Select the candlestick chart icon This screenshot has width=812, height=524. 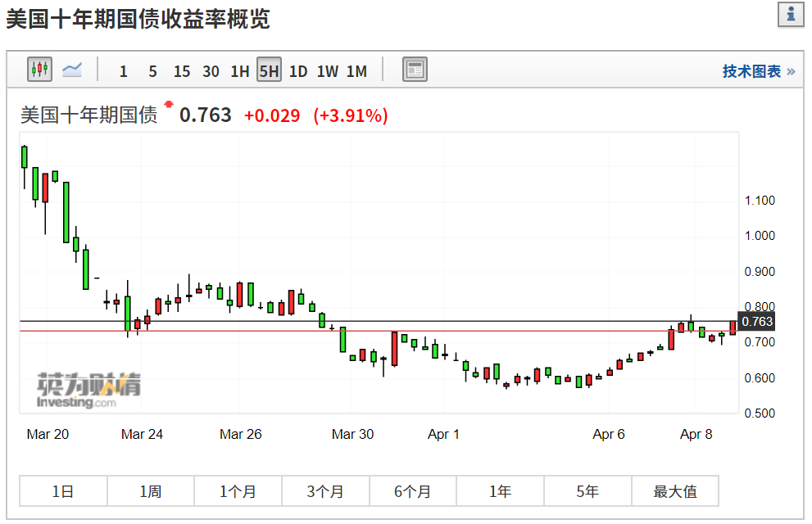click(39, 70)
